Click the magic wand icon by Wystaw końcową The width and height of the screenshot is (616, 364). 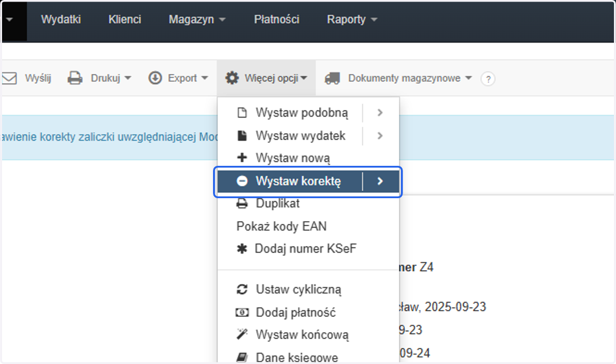click(242, 335)
